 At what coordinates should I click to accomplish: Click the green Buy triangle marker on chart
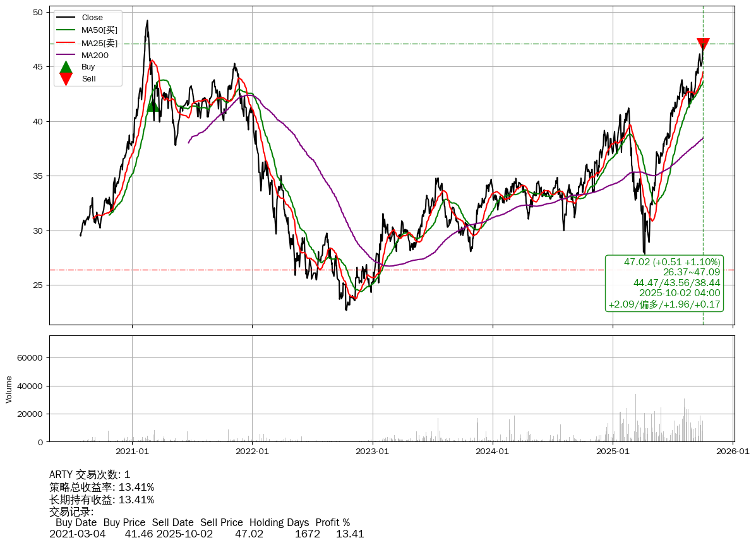[153, 105]
